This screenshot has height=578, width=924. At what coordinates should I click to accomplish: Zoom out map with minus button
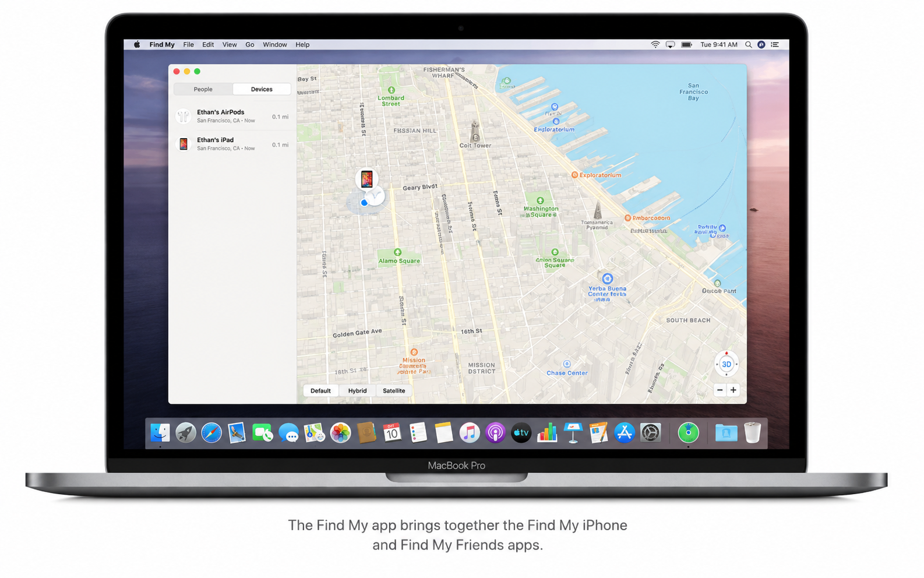[x=720, y=390]
